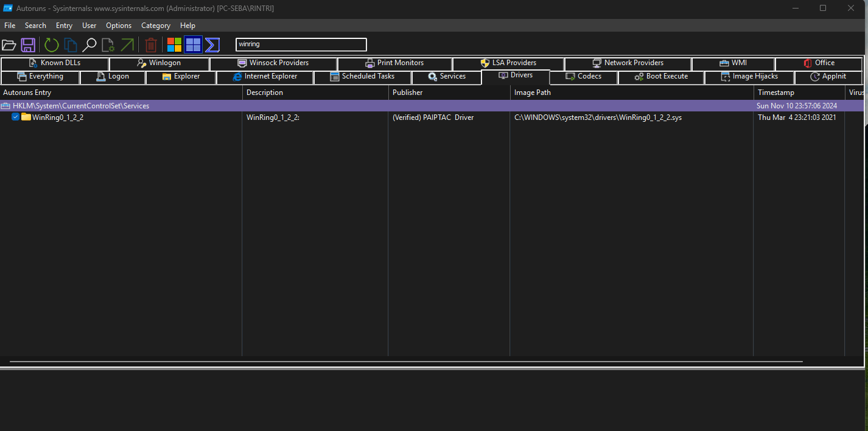Switch to the Image Hijacks tab
The width and height of the screenshot is (868, 431).
click(749, 77)
